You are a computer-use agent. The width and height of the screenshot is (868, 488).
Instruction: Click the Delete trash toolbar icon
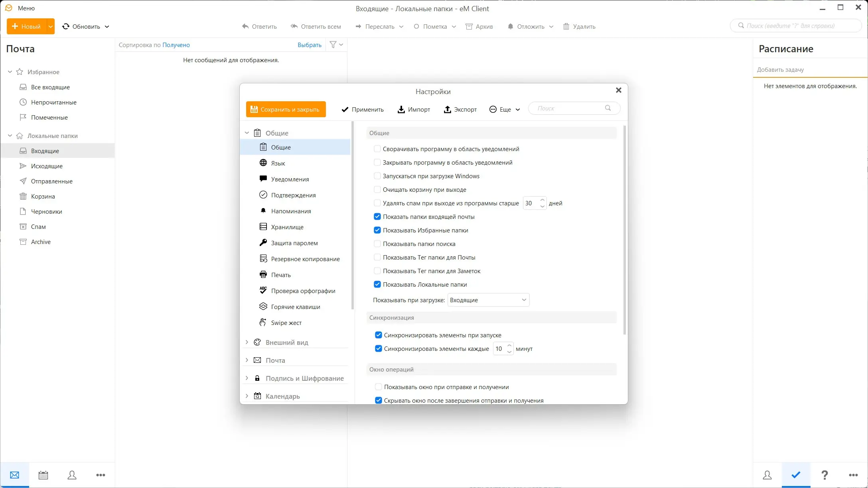pos(566,26)
